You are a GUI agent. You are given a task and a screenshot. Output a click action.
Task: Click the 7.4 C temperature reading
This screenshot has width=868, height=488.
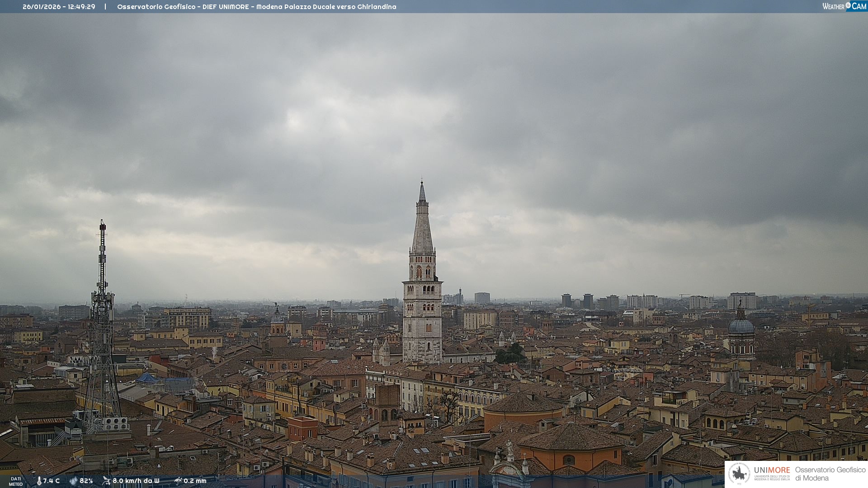pyautogui.click(x=52, y=481)
